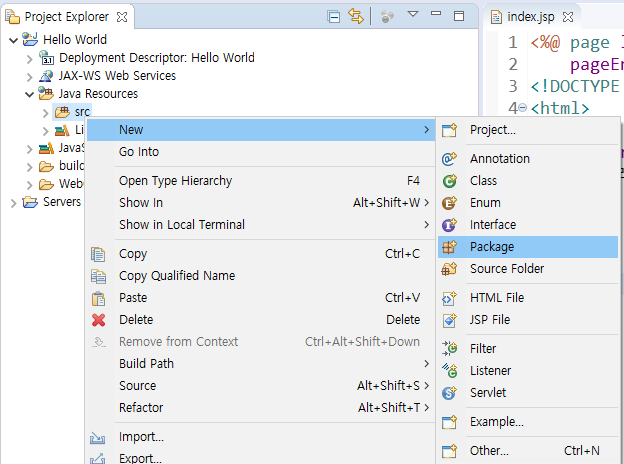Collapse the Hello World project node

point(14,40)
